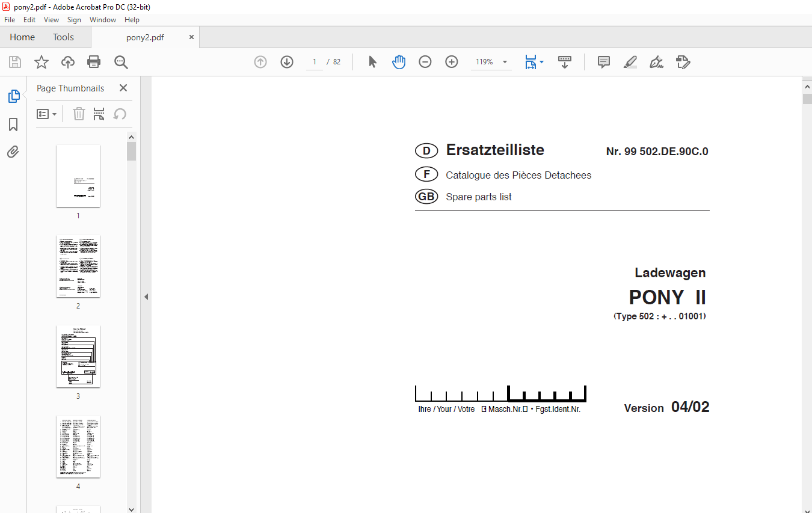Upload the file to cloud storage
This screenshot has width=812, height=513.
click(68, 62)
